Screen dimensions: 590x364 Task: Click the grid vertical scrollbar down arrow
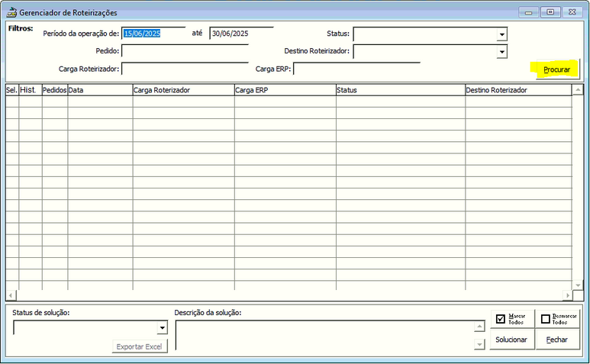point(578,285)
